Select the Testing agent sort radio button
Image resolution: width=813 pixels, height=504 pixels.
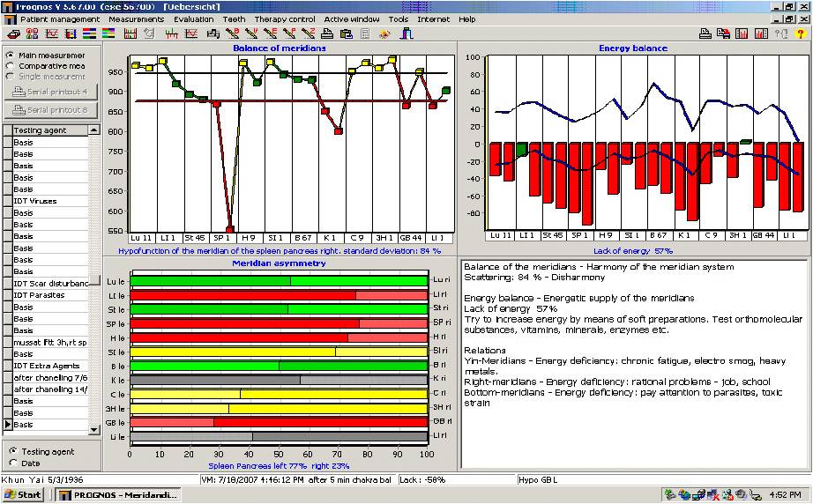[x=13, y=451]
